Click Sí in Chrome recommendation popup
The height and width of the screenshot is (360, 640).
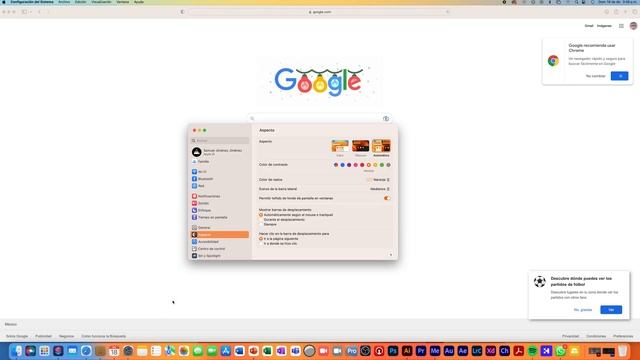click(619, 76)
